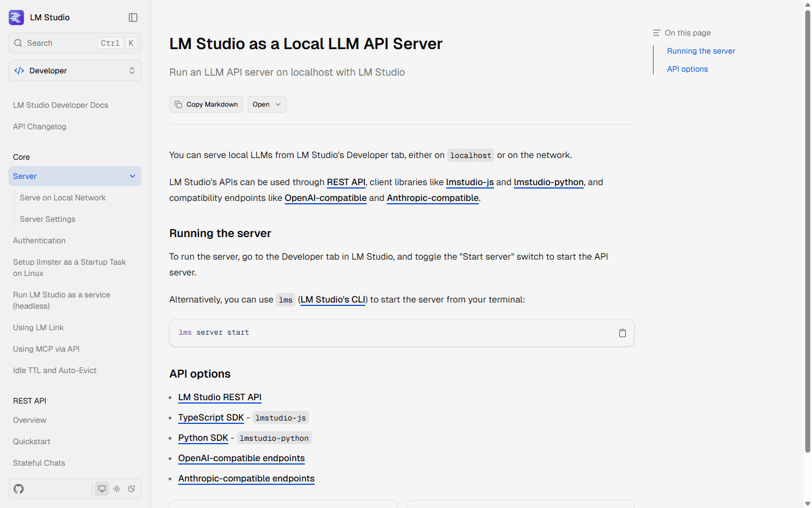This screenshot has height=508, width=812.
Task: Open the Authentication sidebar page
Action: 39,240
